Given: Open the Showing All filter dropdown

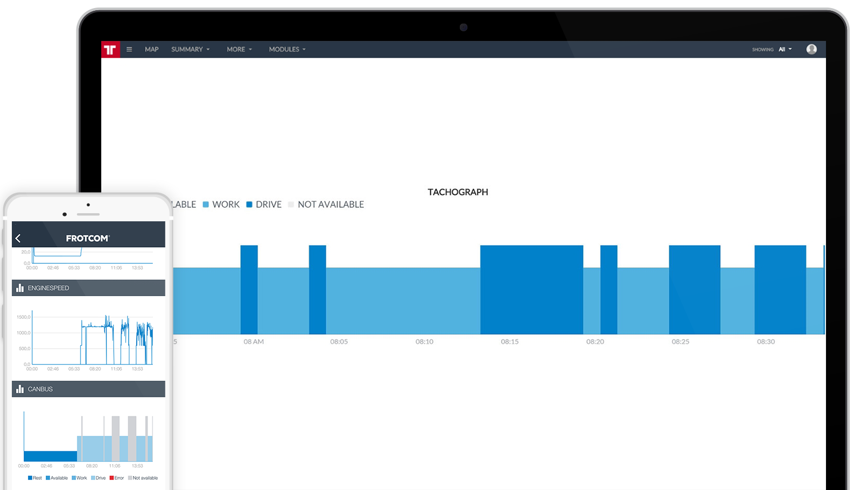Looking at the screenshot, I should (x=785, y=50).
